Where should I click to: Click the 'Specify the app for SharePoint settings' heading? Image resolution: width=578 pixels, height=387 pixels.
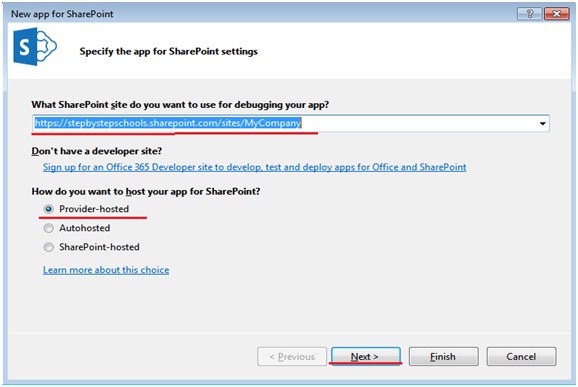168,51
